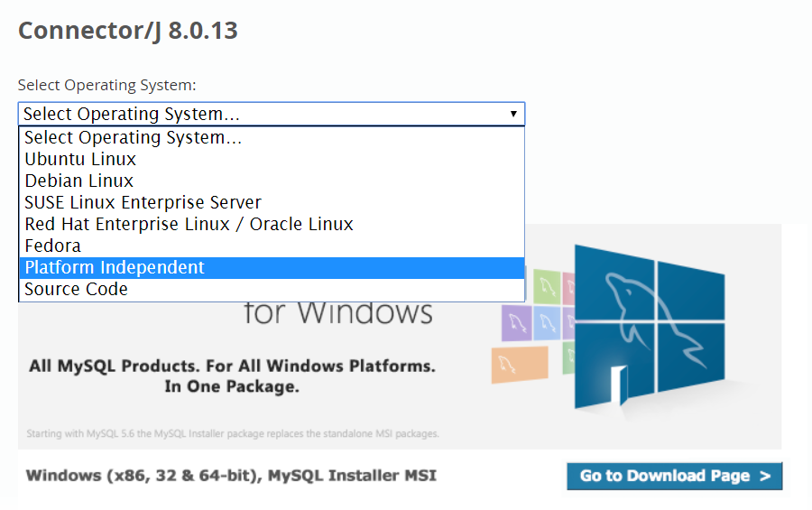Select Ubuntu Linux from the list

[272, 159]
